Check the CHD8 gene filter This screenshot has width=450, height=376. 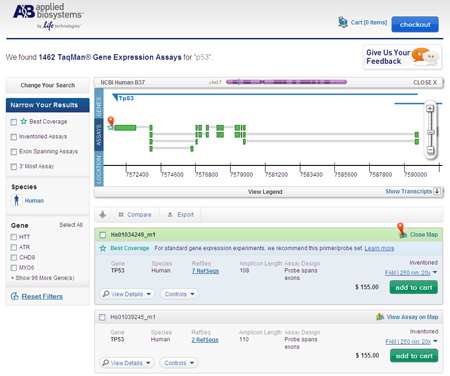tap(14, 258)
